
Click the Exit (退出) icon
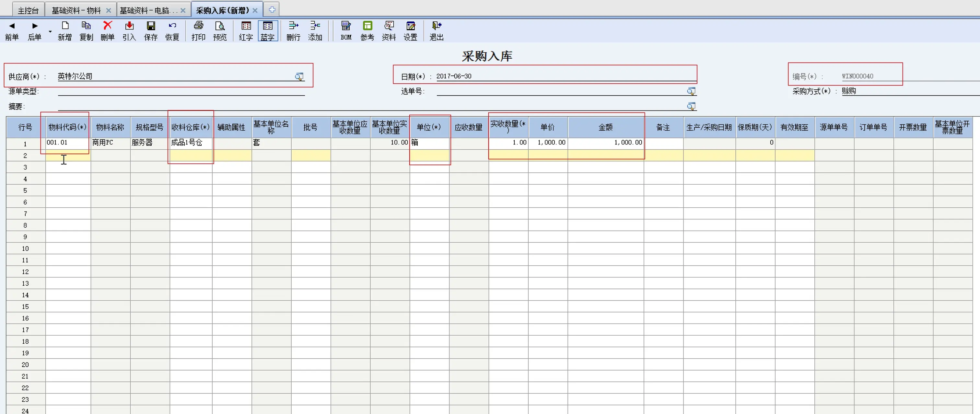[436, 26]
